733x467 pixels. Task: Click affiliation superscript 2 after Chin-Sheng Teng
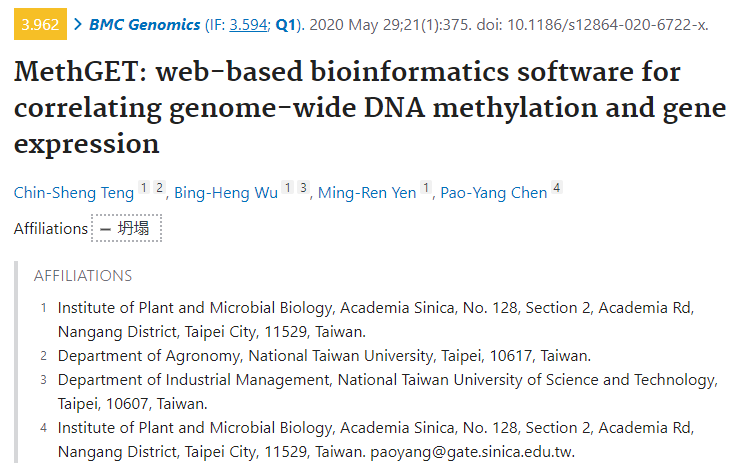point(159,187)
